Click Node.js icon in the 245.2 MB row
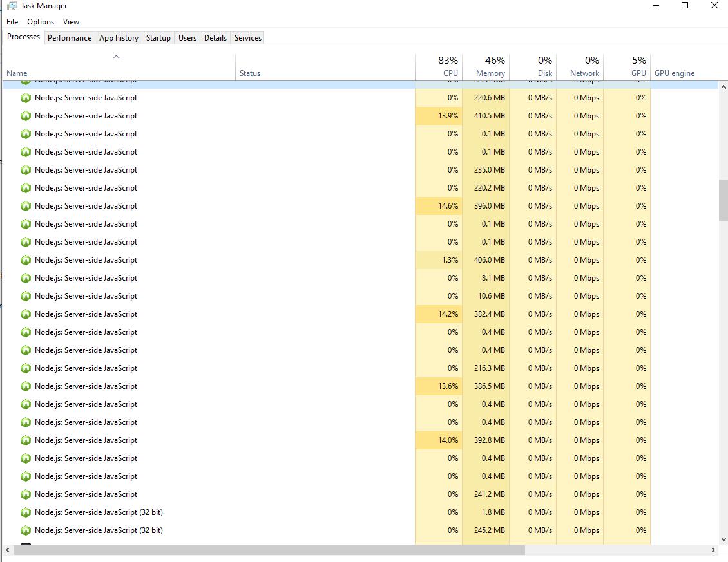The height and width of the screenshot is (562, 728). [x=26, y=530]
